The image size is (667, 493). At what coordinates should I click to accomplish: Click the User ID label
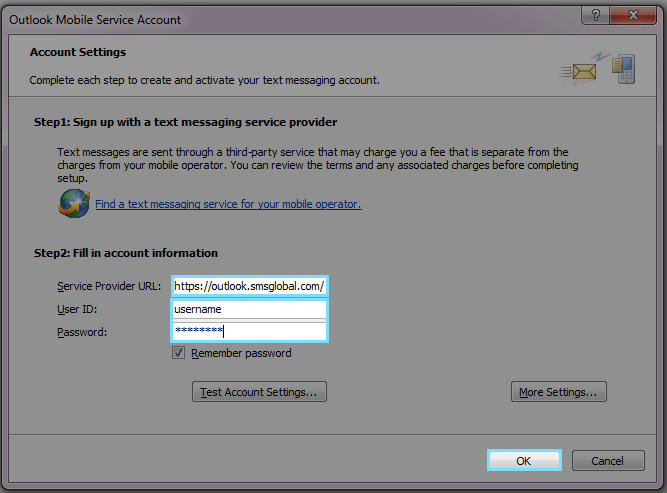pyautogui.click(x=75, y=310)
